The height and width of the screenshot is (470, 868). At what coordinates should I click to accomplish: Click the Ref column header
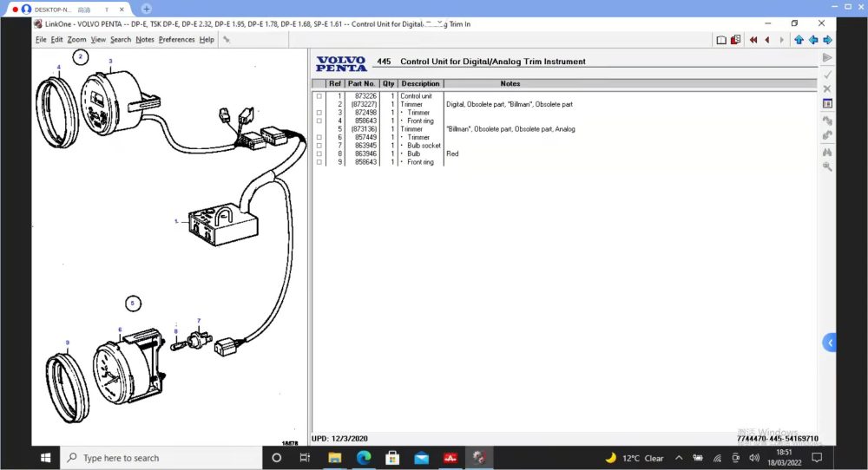335,83
